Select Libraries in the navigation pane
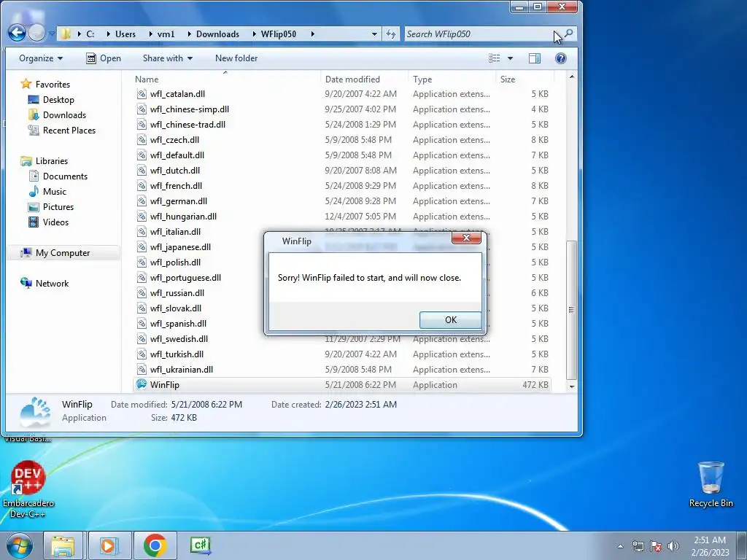Viewport: 747px width, 560px height. click(x=52, y=161)
